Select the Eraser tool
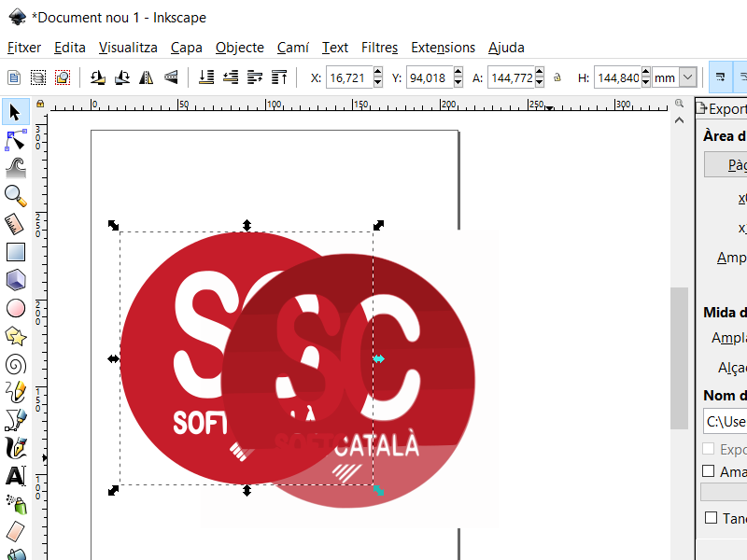 click(15, 531)
